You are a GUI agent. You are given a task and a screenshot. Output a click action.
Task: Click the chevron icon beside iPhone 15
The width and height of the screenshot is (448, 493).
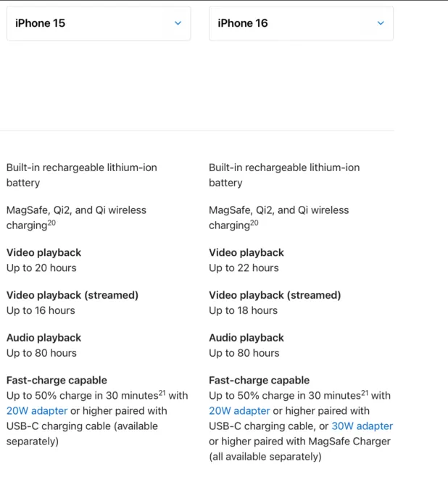178,23
